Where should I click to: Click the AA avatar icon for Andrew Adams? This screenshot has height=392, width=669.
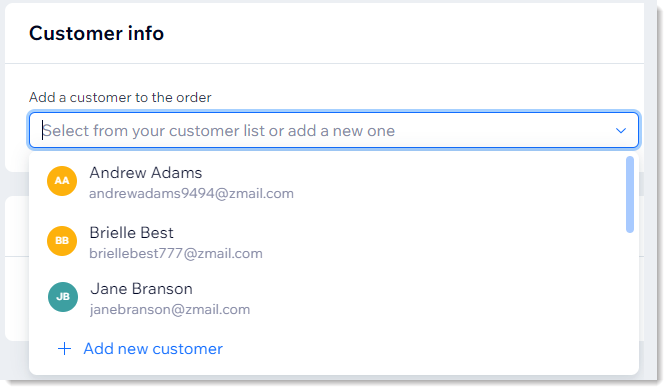click(x=62, y=181)
